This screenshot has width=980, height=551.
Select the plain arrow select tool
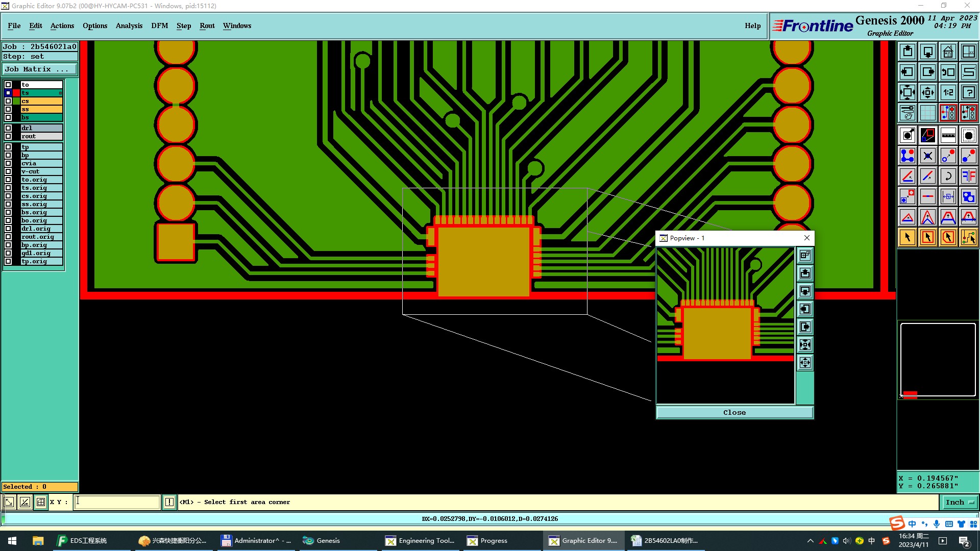click(x=908, y=237)
